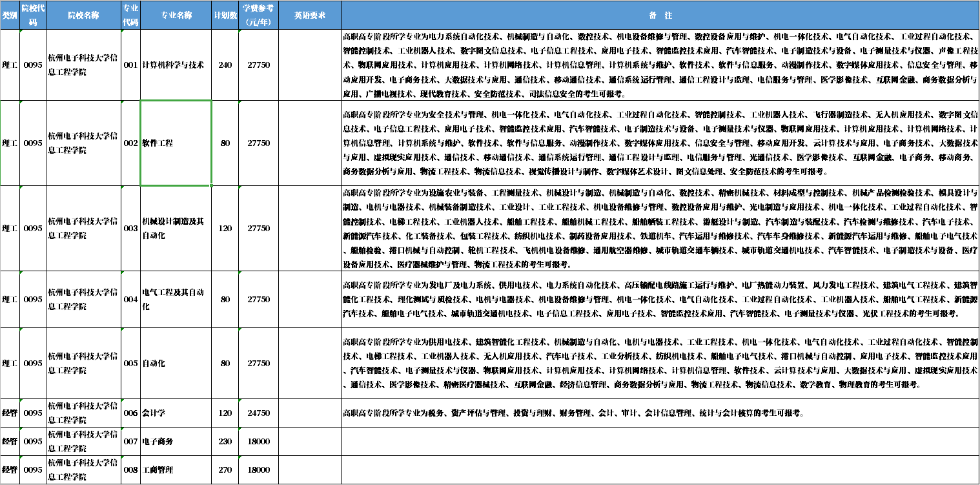Select the 专业名称 header cell

click(176, 15)
